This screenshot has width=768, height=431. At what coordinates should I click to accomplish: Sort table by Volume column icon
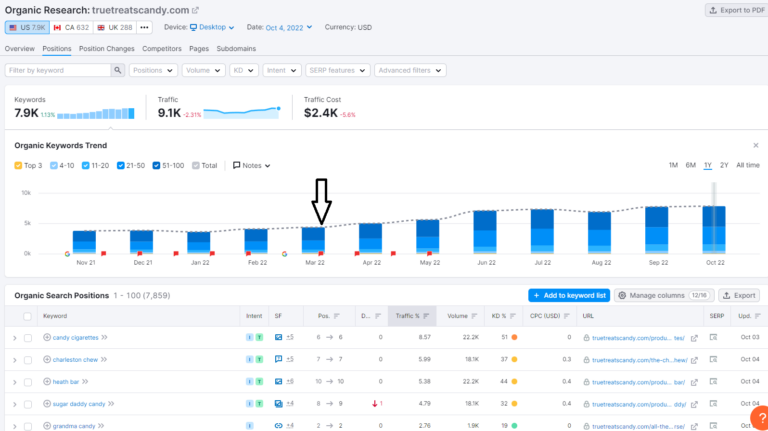(x=474, y=316)
